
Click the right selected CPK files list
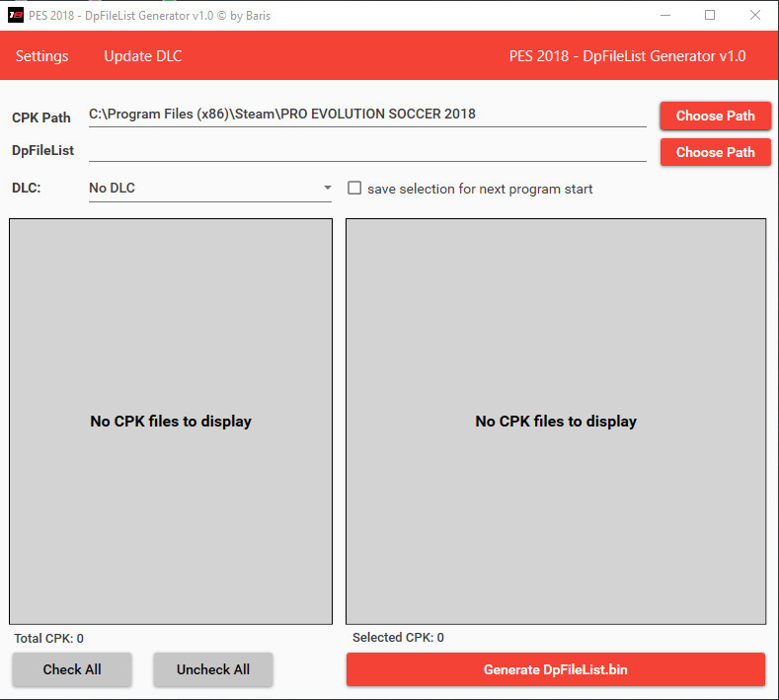point(556,422)
